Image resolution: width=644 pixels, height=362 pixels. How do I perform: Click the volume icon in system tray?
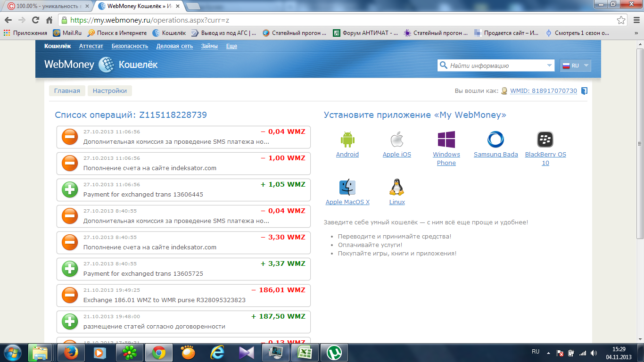[593, 353]
